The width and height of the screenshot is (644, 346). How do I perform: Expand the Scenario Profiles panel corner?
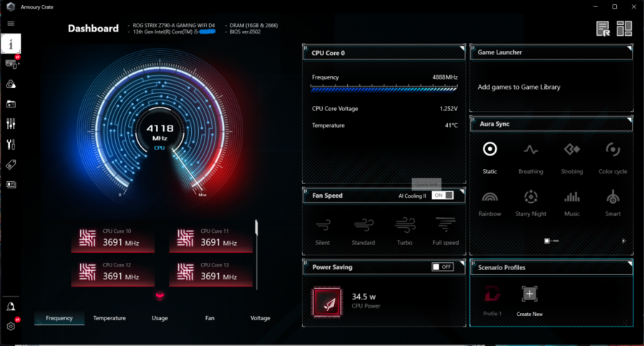629,264
